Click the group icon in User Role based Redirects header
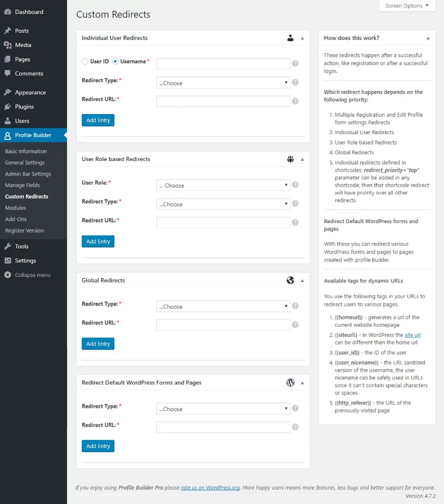 pos(290,159)
